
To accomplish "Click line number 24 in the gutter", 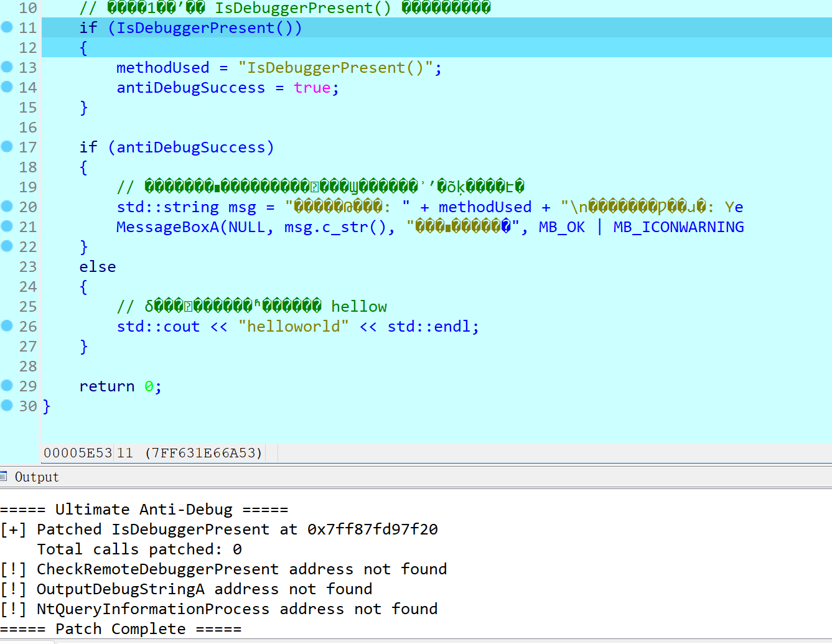I will [28, 287].
